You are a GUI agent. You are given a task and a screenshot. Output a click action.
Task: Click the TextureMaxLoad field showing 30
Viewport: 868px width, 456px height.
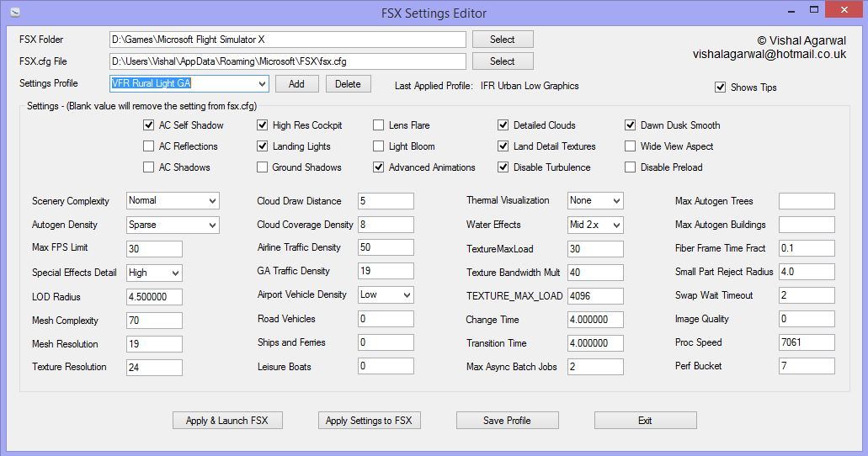pos(595,249)
